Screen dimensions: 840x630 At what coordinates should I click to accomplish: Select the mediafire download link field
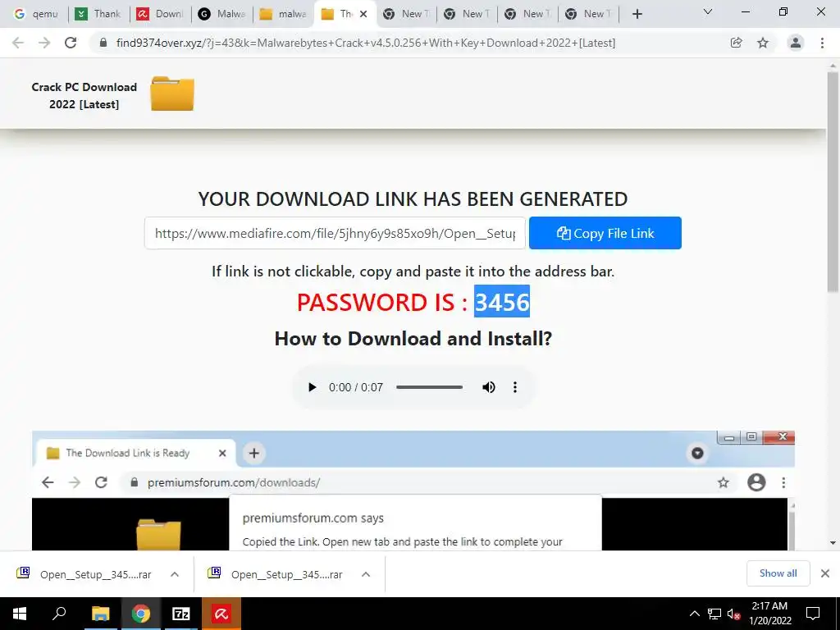[335, 233]
